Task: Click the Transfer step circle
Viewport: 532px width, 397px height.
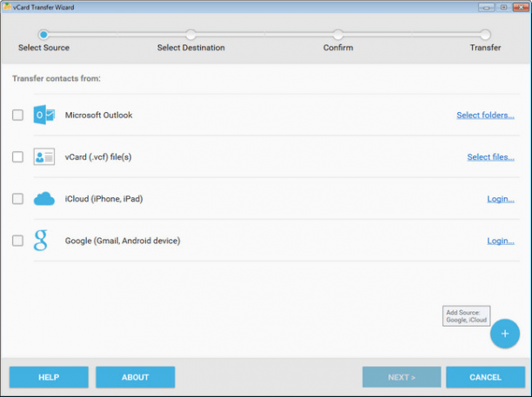Action: tap(485, 34)
